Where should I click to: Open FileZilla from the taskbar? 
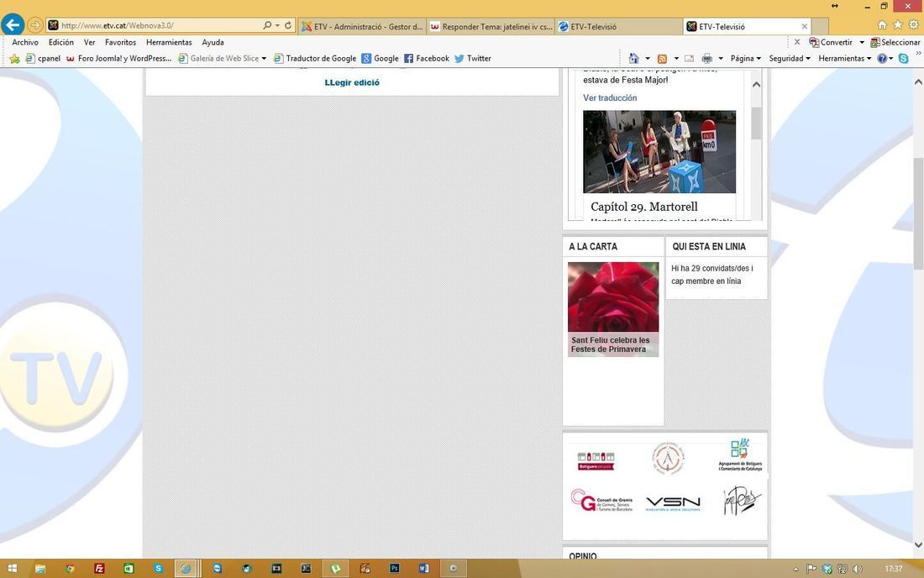pos(99,569)
